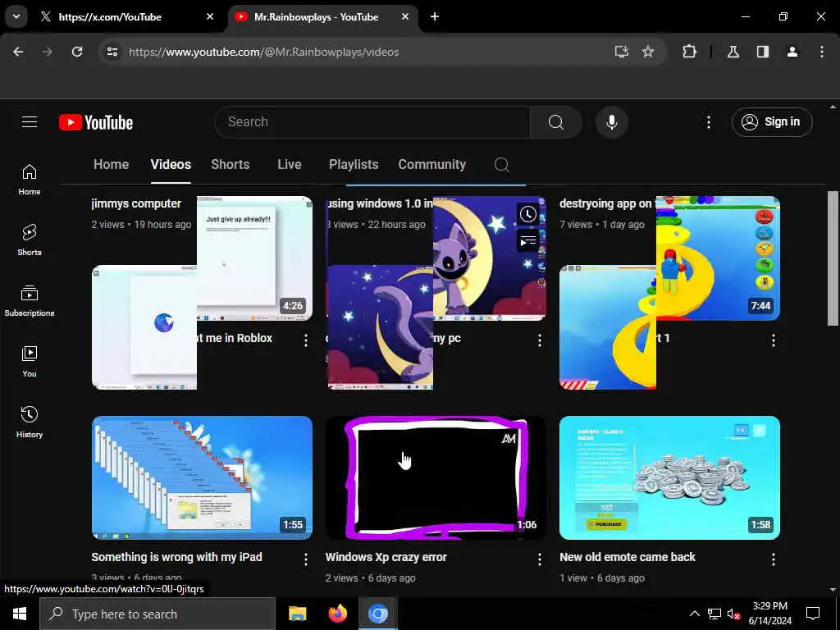Viewport: 840px width, 630px height.
Task: Click the Windows taskbar search box
Action: click(157, 614)
